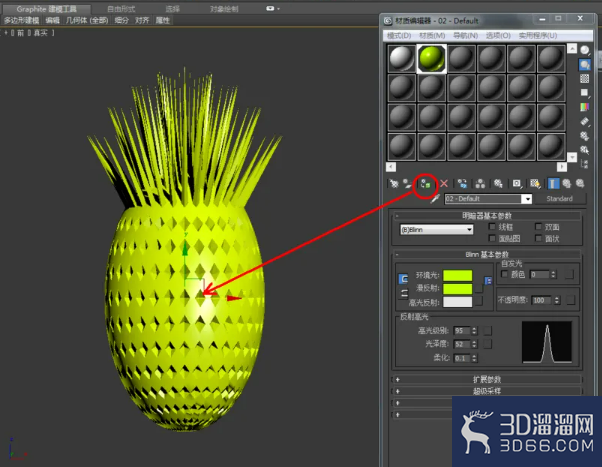Click Sample UV Tiling icon

click(x=584, y=93)
